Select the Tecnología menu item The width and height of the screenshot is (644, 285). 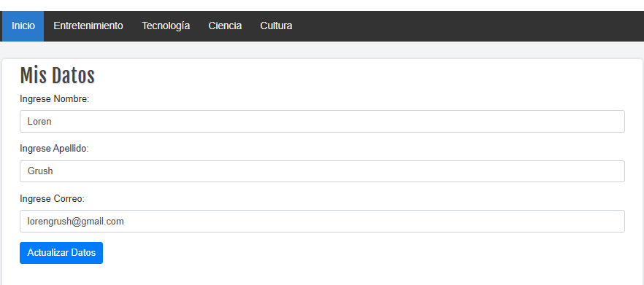[x=166, y=26]
